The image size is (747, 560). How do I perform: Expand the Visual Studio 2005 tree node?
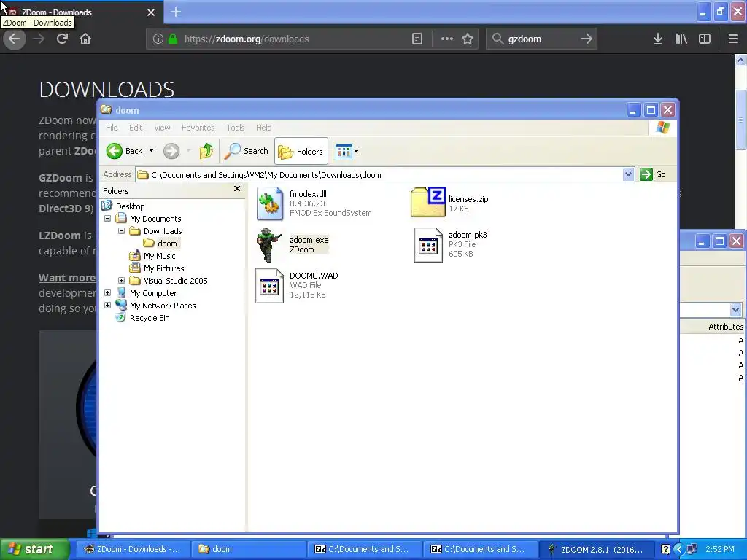122,281
